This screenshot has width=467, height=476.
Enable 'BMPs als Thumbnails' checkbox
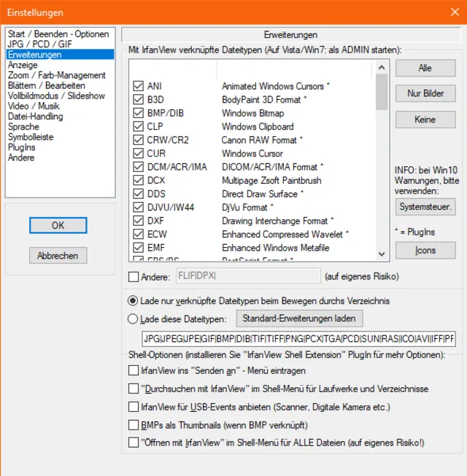133,425
